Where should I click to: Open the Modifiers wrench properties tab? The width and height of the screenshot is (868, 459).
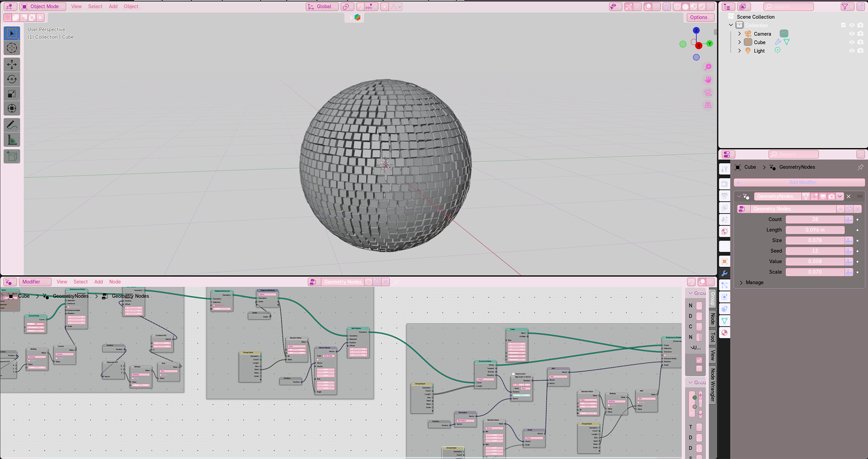[x=725, y=273]
